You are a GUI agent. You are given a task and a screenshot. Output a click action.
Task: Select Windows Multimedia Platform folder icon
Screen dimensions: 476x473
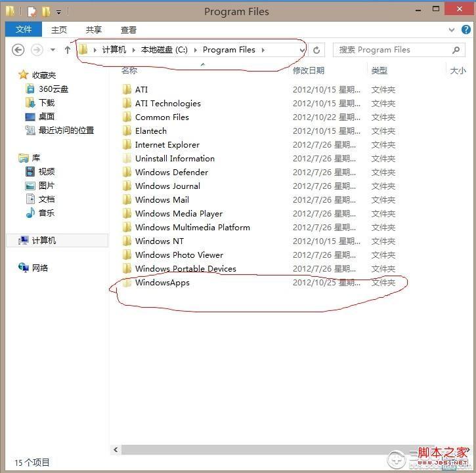click(x=127, y=227)
